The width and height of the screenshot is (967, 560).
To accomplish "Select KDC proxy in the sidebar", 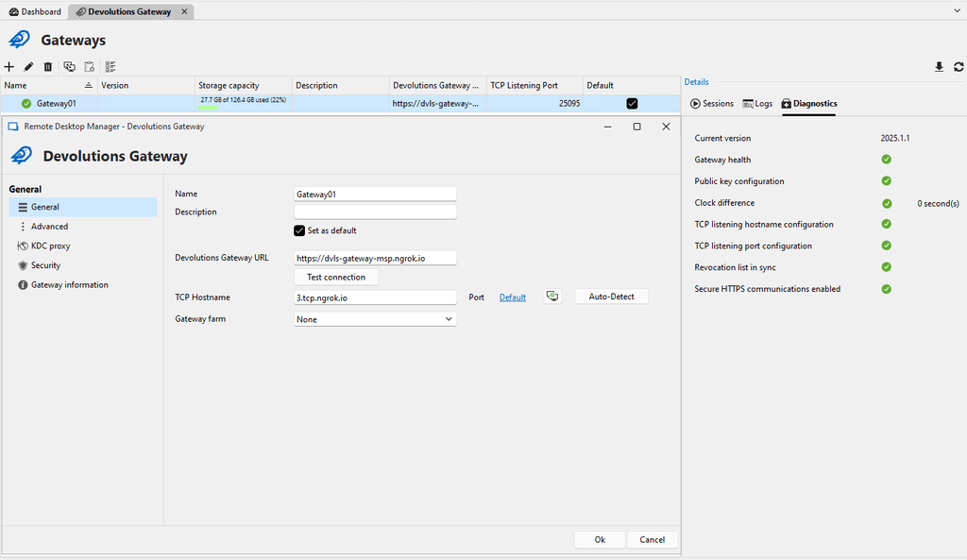I will click(x=50, y=246).
